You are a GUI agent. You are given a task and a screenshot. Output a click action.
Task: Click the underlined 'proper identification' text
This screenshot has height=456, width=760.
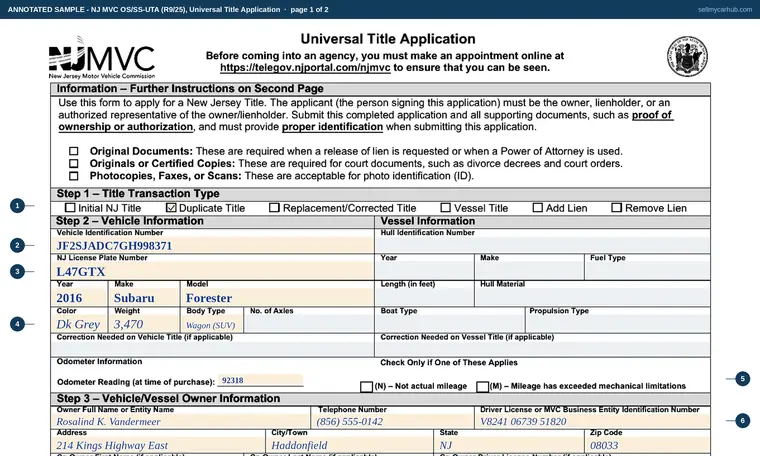click(x=332, y=127)
